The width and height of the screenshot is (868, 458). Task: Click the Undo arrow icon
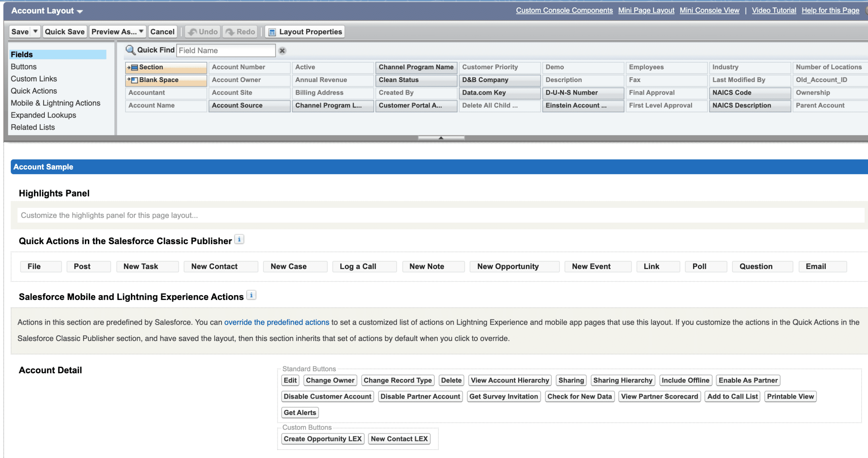[x=193, y=32]
